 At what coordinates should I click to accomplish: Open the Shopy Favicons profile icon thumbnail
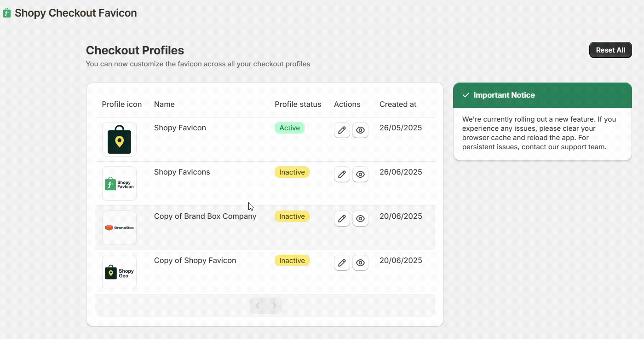119,183
